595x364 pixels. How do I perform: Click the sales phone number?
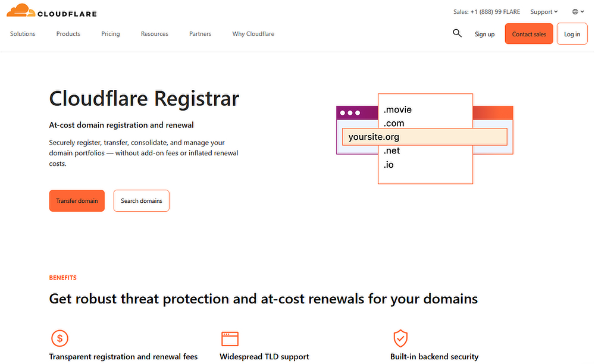(x=487, y=12)
